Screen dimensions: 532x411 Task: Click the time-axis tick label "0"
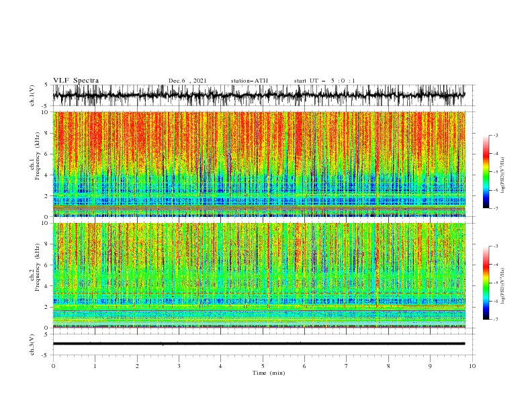(53, 366)
